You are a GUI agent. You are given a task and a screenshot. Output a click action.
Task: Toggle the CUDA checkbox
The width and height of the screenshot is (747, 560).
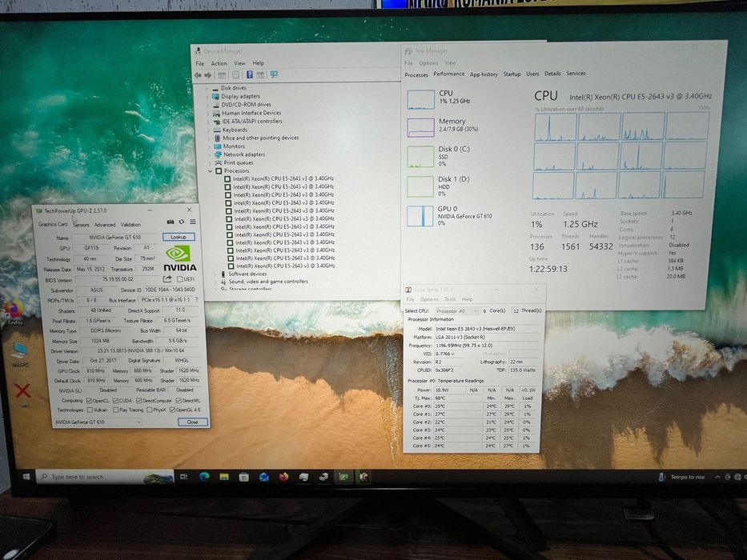point(115,401)
